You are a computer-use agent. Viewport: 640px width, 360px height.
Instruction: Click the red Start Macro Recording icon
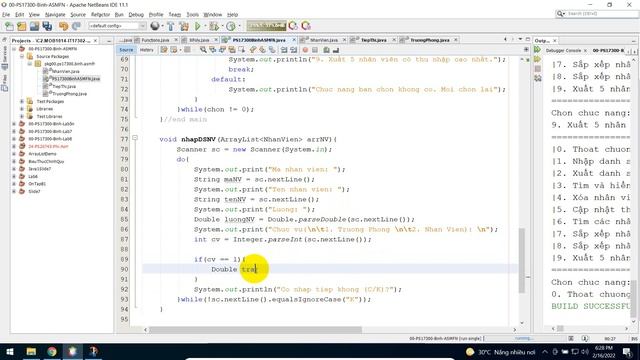(x=305, y=50)
